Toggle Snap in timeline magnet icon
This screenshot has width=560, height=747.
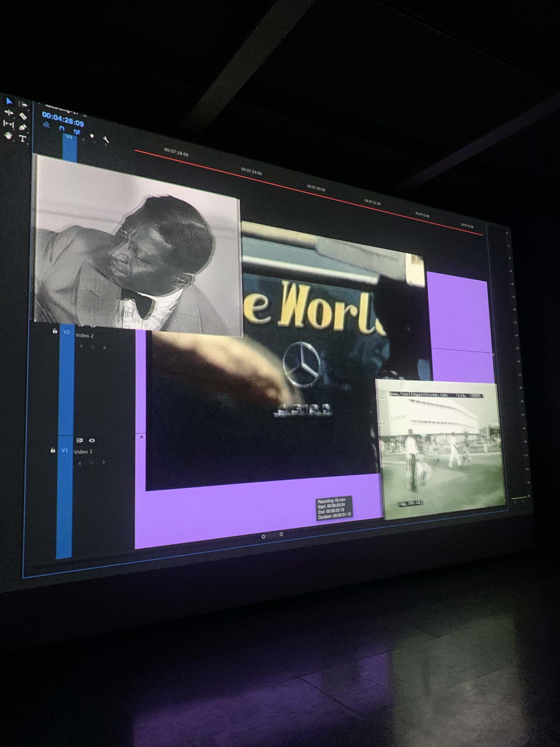[x=62, y=128]
